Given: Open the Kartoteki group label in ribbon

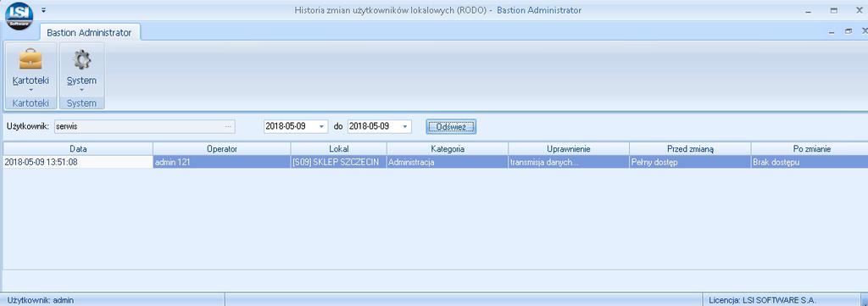Looking at the screenshot, I should [x=31, y=103].
